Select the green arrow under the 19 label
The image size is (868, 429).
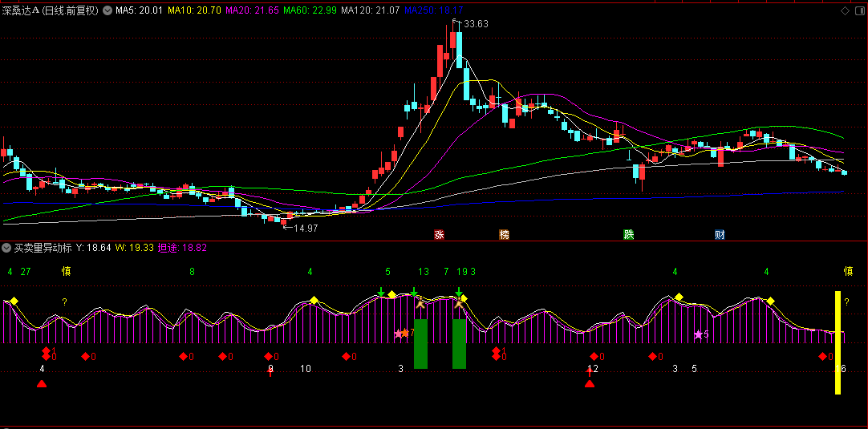coord(459,292)
